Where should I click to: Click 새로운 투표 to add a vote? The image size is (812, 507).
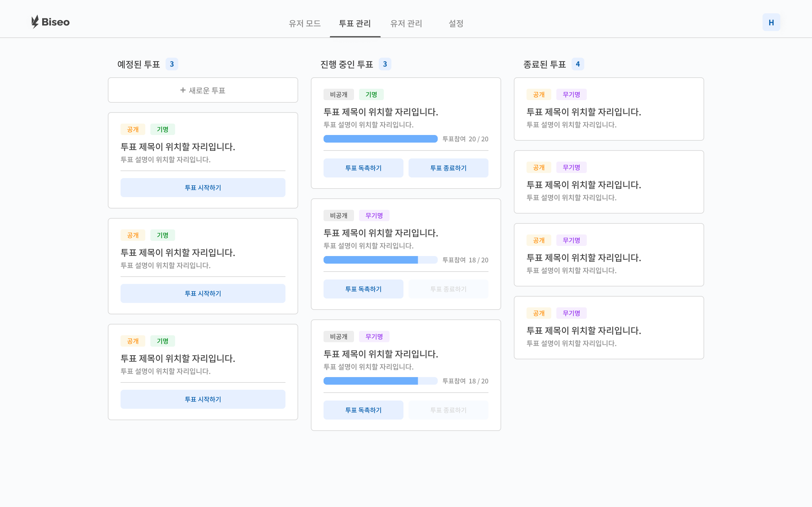click(x=203, y=90)
